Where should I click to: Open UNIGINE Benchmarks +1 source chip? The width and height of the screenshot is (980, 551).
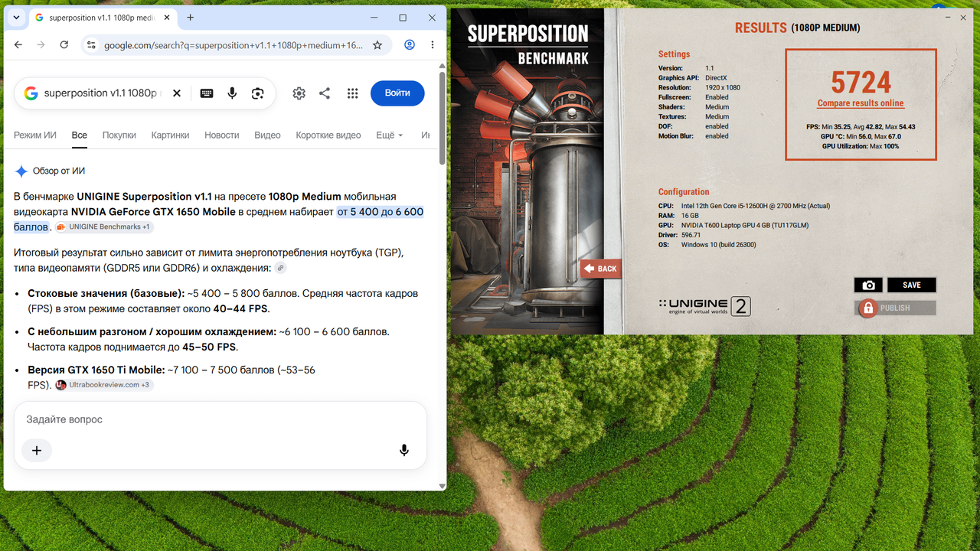pos(104,227)
